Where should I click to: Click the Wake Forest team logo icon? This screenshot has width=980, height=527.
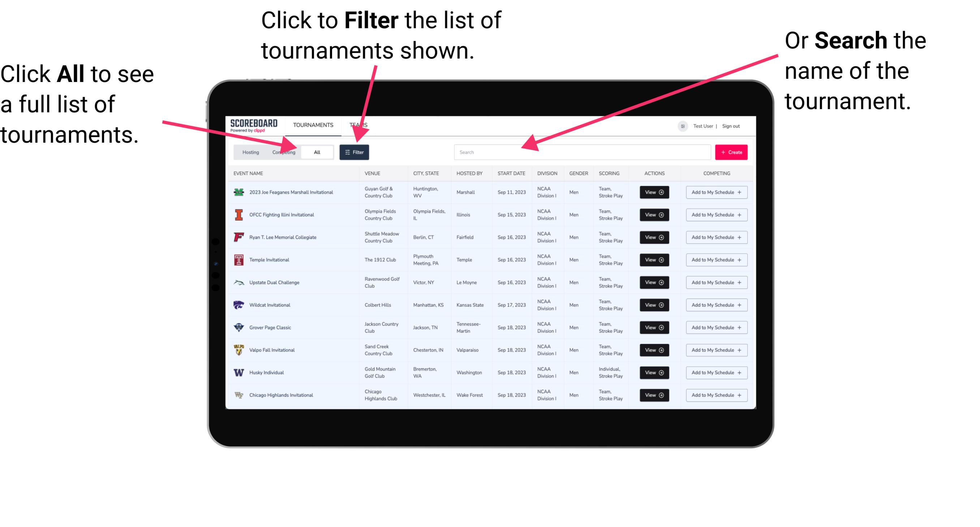coord(237,394)
